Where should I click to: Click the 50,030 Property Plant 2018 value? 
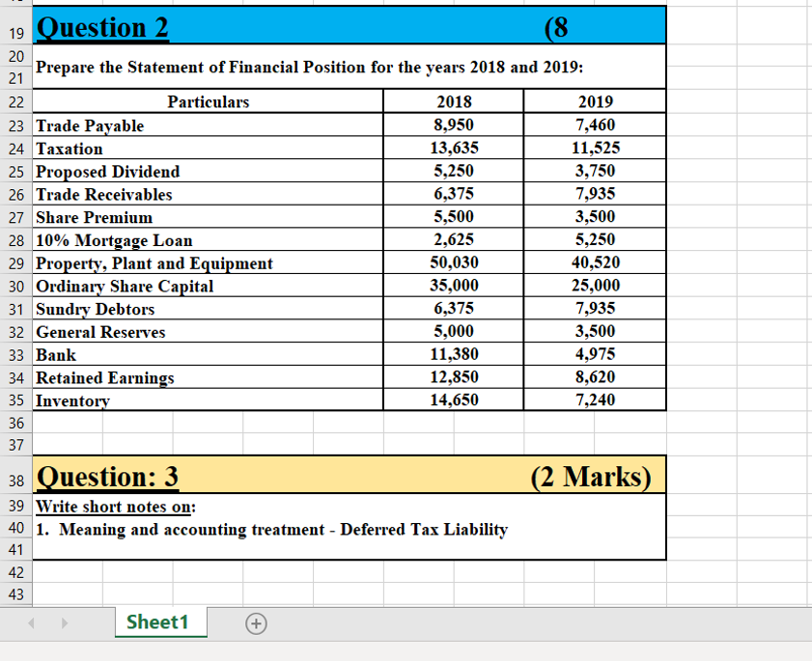pos(454,262)
